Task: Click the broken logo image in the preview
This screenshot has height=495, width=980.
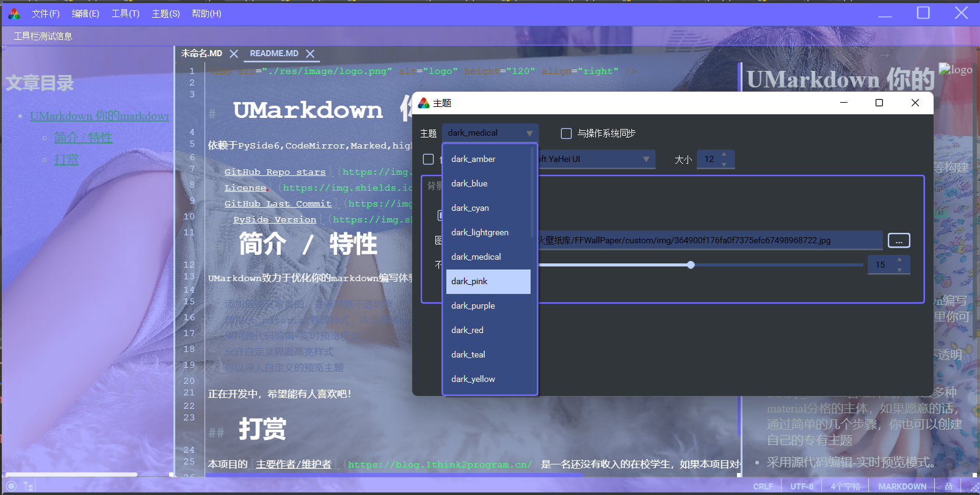Action: pos(956,70)
